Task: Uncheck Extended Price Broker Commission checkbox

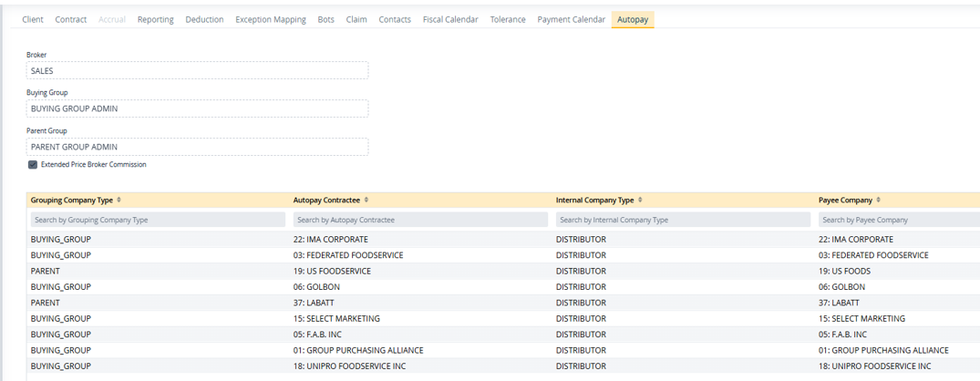Action: tap(33, 165)
